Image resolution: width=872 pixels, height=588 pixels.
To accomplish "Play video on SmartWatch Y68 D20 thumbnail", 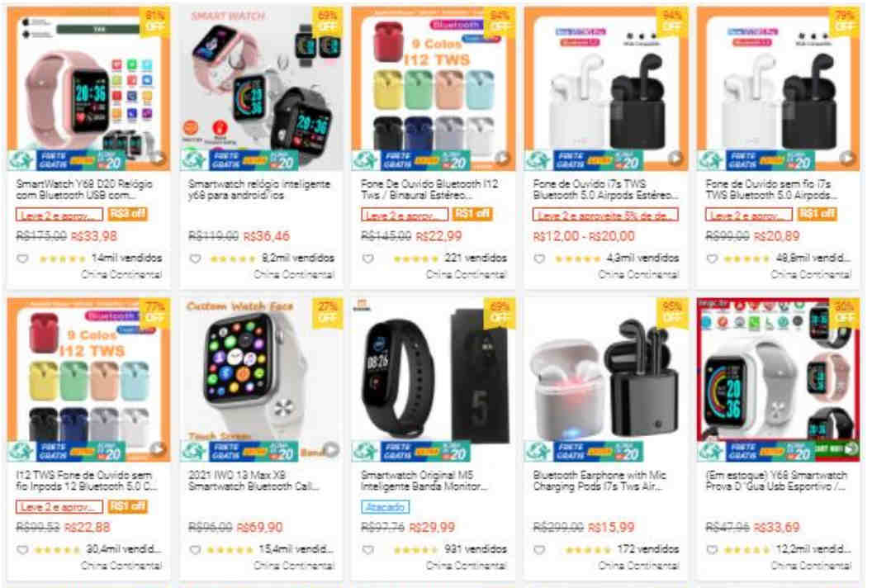I will pyautogui.click(x=159, y=158).
